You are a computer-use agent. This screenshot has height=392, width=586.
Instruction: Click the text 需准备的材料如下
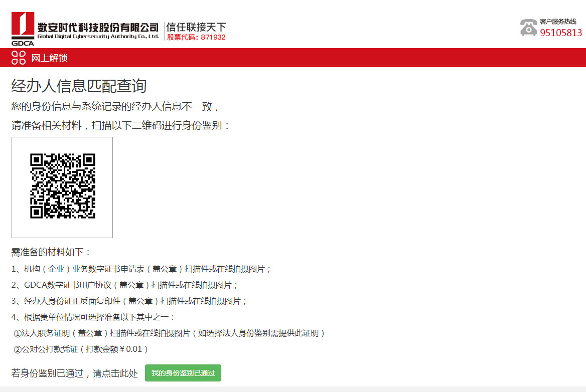coord(51,252)
